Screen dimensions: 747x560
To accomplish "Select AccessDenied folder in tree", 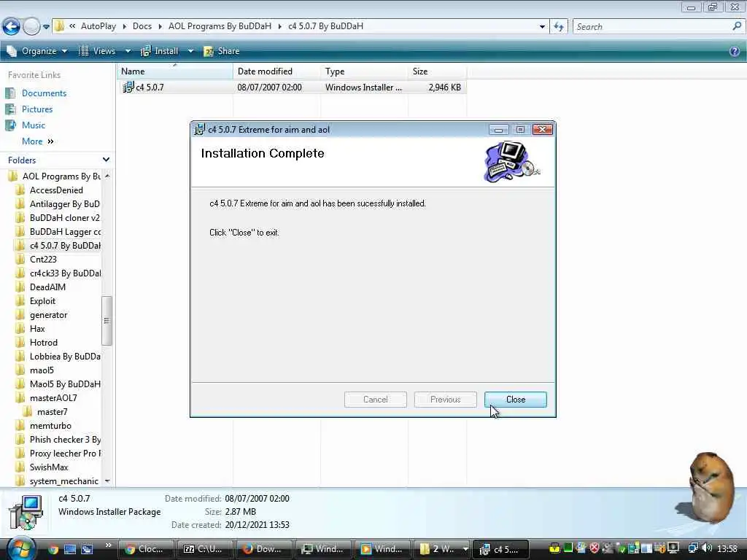I will point(56,190).
